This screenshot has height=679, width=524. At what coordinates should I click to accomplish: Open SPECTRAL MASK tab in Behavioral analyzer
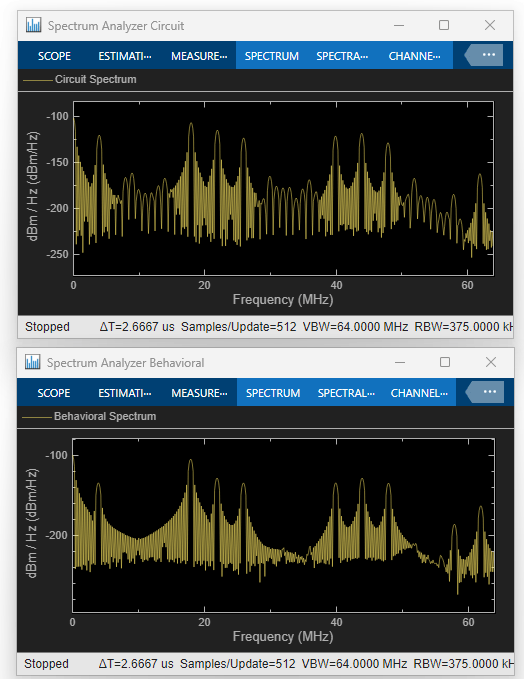click(x=346, y=393)
